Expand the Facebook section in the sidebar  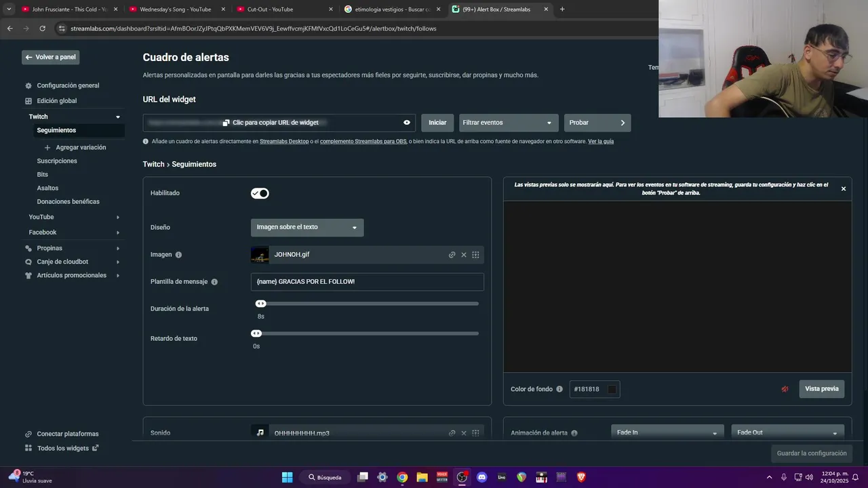point(118,232)
